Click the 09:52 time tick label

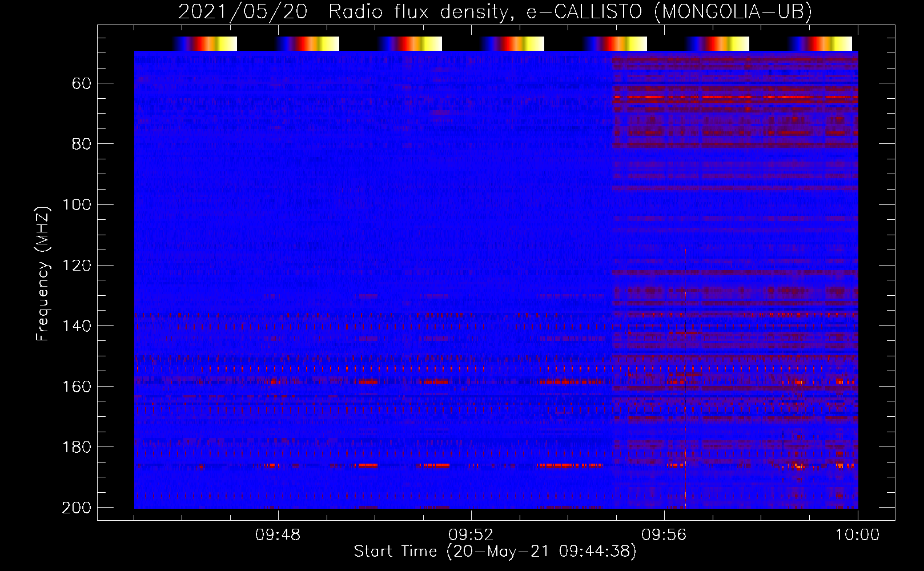pos(471,535)
